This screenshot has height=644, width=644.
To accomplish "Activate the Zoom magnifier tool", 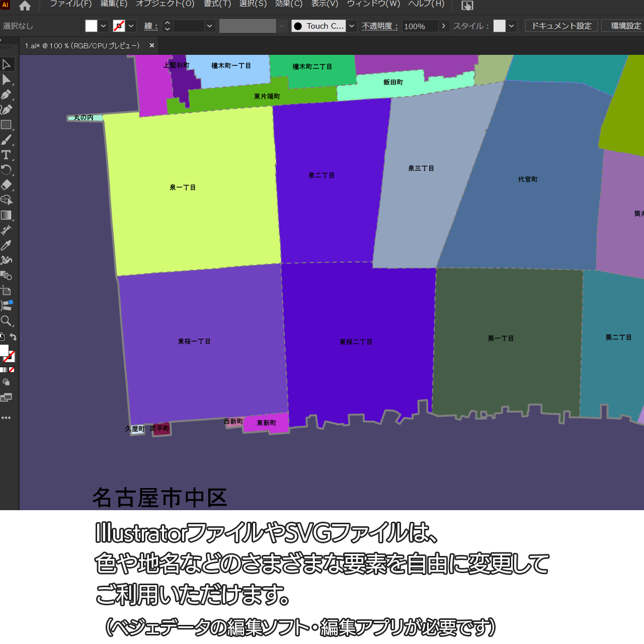I will click(7, 321).
